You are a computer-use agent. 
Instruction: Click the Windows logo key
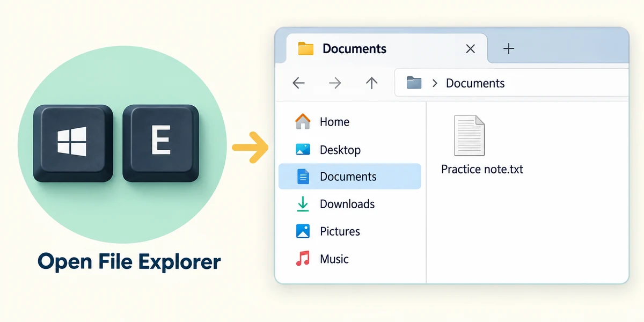pos(73,143)
